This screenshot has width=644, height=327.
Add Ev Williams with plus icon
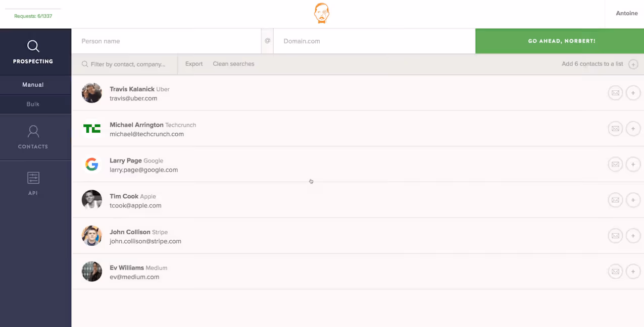point(633,271)
